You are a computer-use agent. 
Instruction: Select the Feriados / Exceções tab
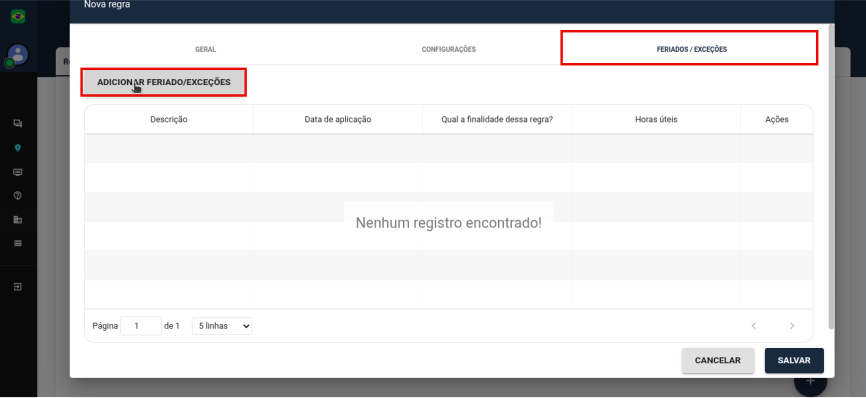coord(691,49)
